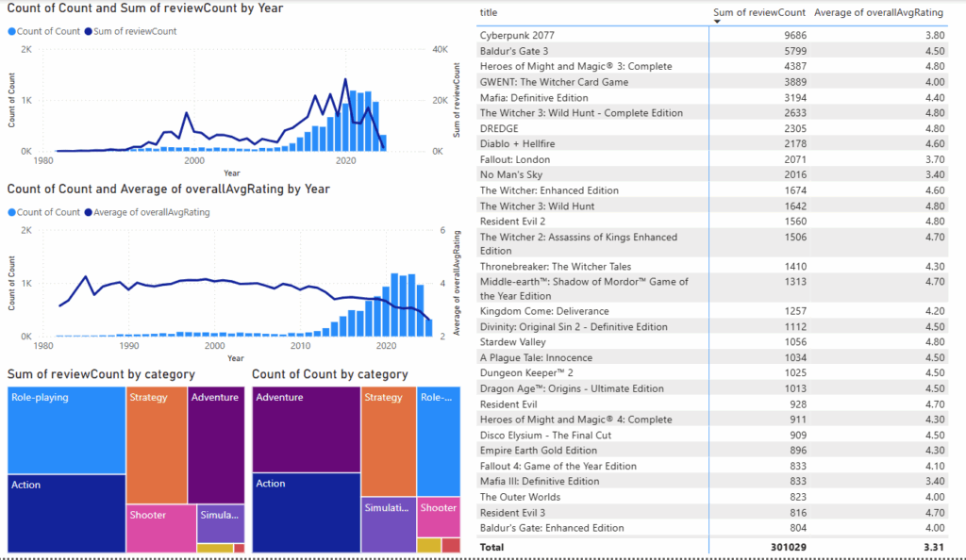Click the total review count 301029
Viewport: 966px width, 560px height.
click(789, 547)
